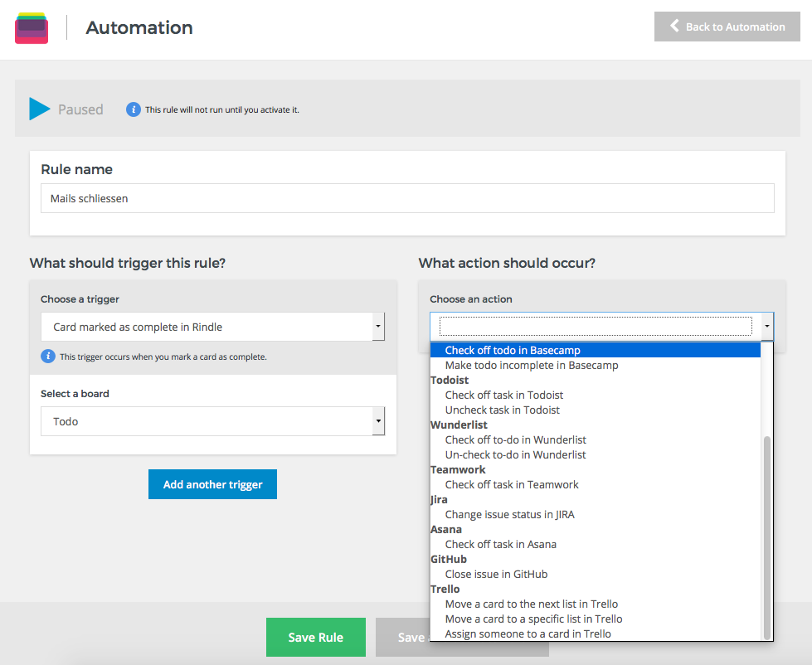Viewport: 812px width, 665px height.
Task: Select Change issue status in JIRA
Action: 595,515
